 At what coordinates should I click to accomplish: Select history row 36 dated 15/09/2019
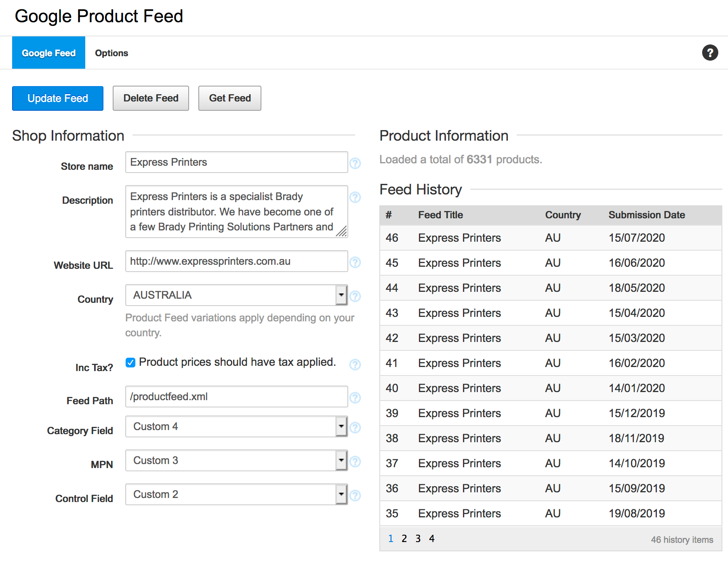[551, 488]
